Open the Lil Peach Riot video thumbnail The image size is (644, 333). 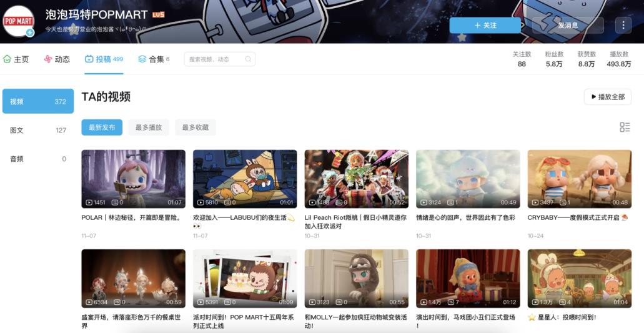(x=357, y=179)
